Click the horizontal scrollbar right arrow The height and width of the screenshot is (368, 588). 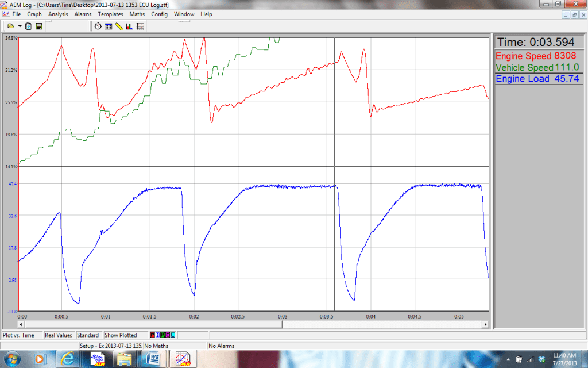486,324
